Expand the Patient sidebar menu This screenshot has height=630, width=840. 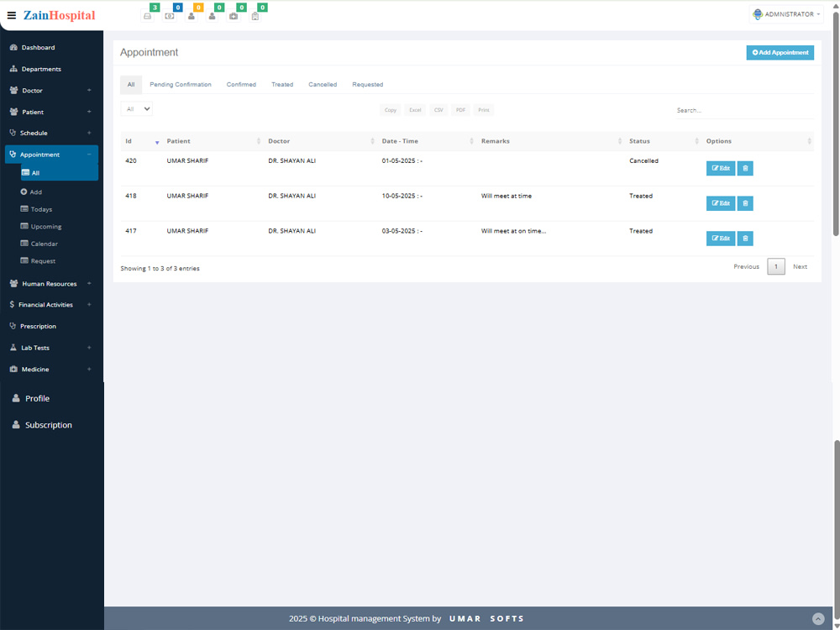coord(51,112)
